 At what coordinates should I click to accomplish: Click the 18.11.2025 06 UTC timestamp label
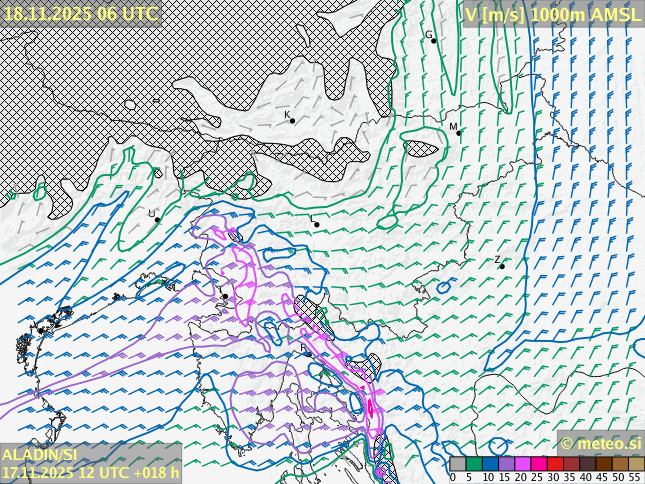(x=80, y=13)
